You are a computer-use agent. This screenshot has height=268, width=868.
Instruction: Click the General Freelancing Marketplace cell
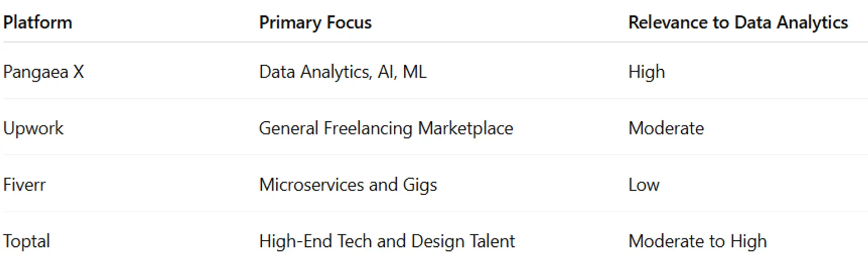(386, 129)
